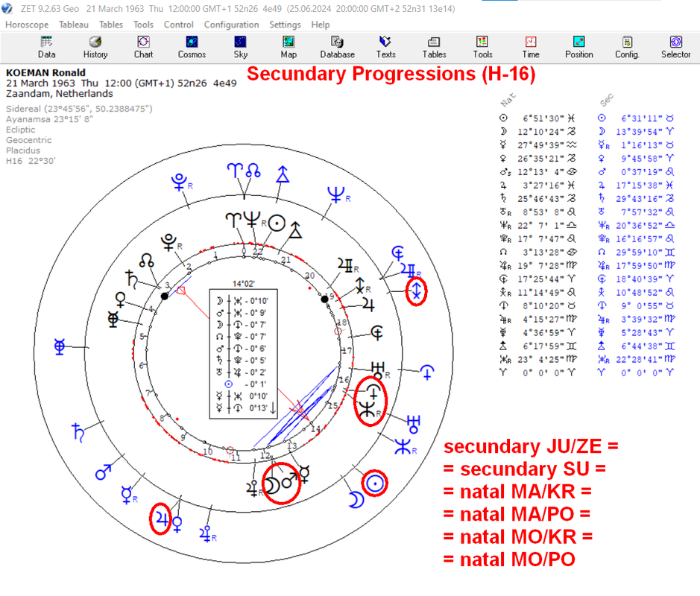Image resolution: width=700 pixels, height=596 pixels.
Task: Open the Selector toolbar icon
Action: (676, 47)
